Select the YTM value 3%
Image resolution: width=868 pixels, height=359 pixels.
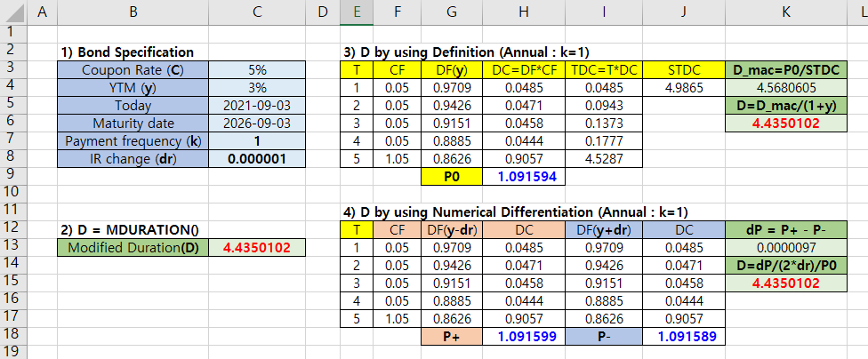click(257, 88)
